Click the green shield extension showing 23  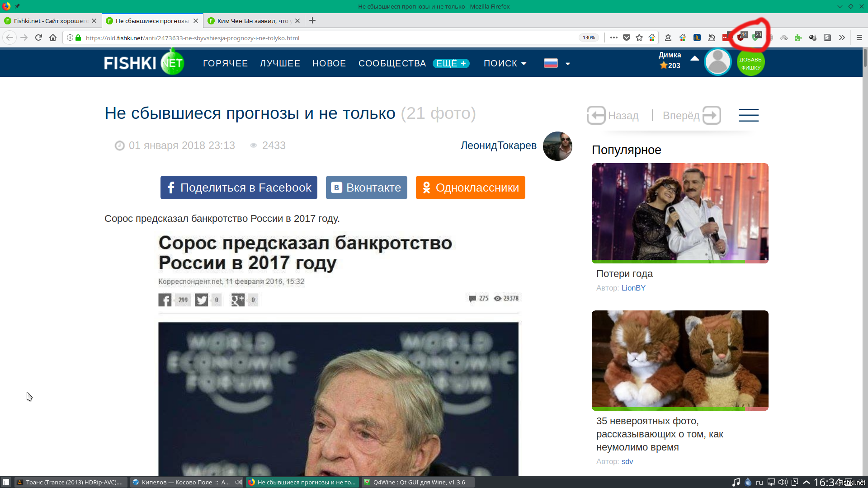(756, 37)
